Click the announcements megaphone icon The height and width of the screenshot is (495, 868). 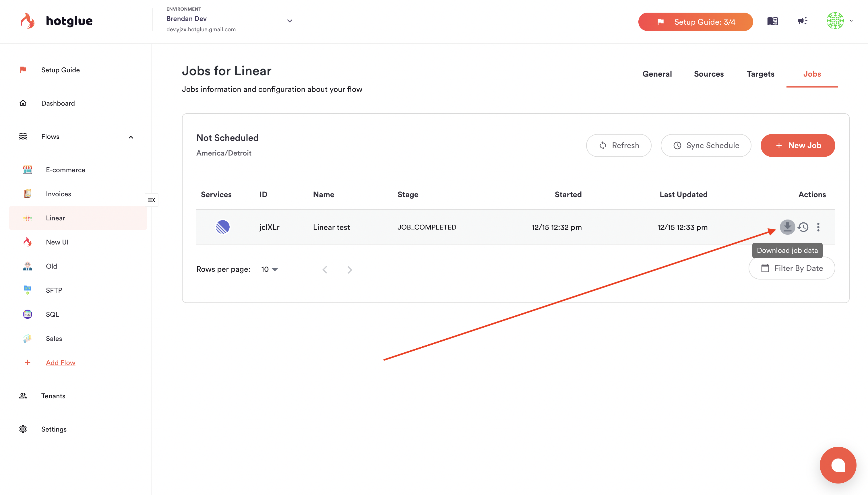coord(802,22)
